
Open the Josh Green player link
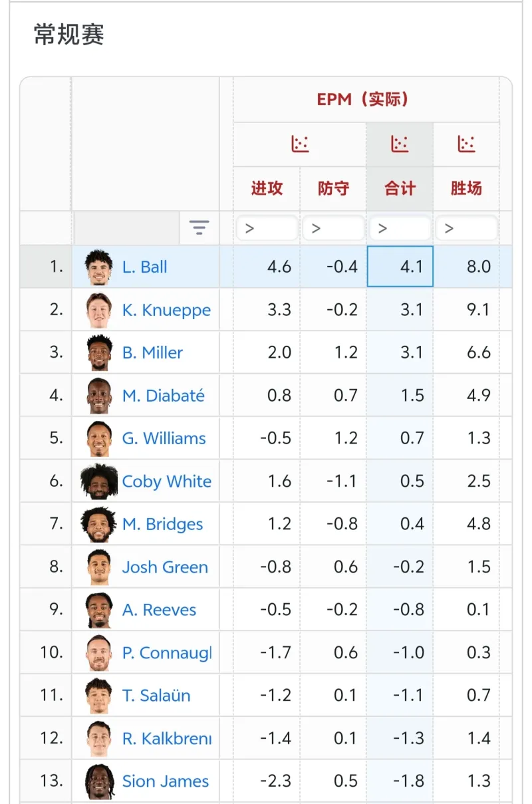click(x=164, y=567)
